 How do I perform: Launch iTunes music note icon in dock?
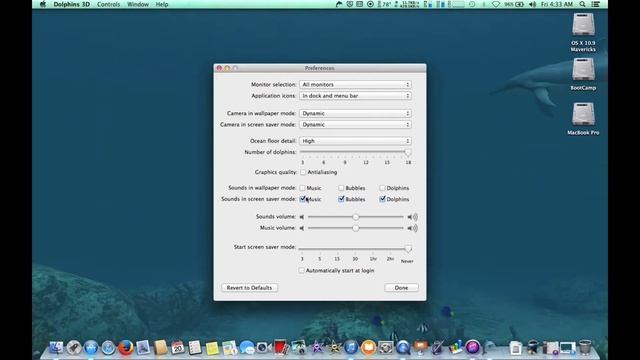tap(351, 347)
